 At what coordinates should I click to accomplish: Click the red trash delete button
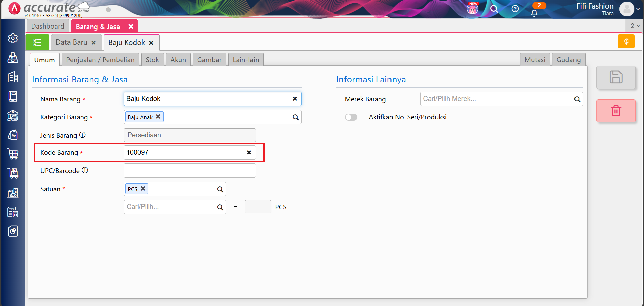click(x=615, y=111)
